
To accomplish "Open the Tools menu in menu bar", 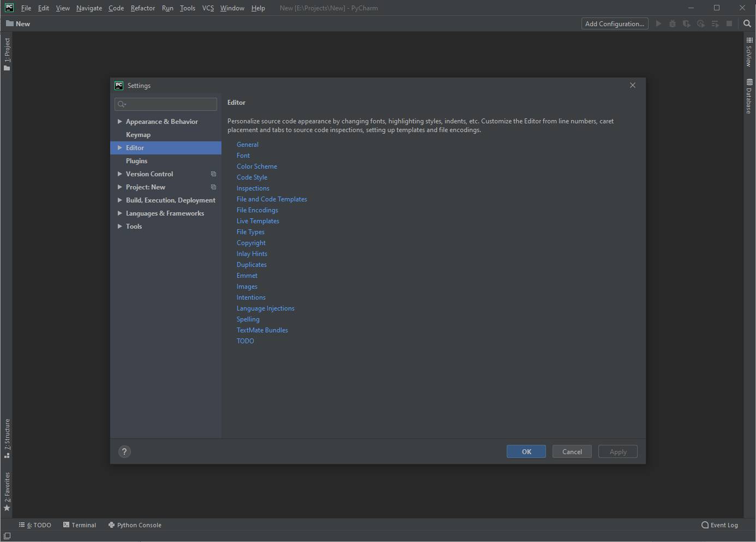I will coord(188,8).
